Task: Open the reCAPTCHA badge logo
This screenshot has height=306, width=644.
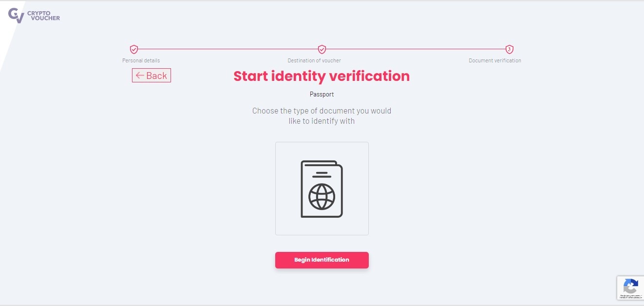Action: coord(630,286)
